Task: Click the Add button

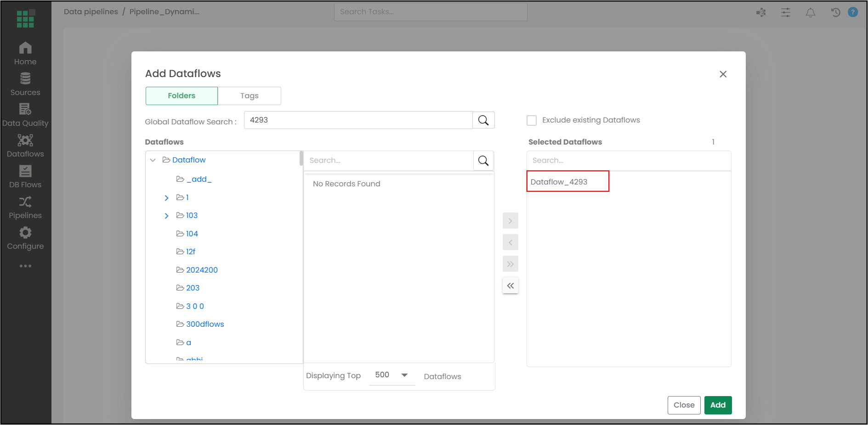Action: [718, 405]
